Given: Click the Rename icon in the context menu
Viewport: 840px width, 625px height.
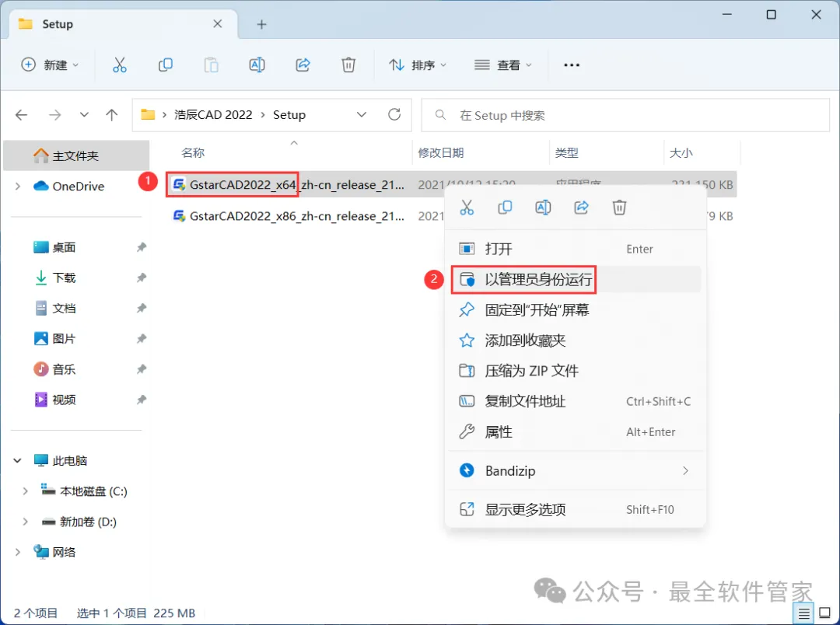Looking at the screenshot, I should point(543,208).
